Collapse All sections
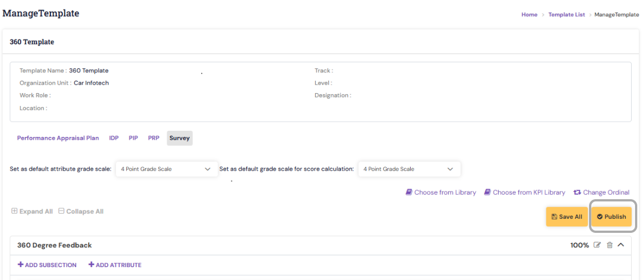 tap(81, 212)
